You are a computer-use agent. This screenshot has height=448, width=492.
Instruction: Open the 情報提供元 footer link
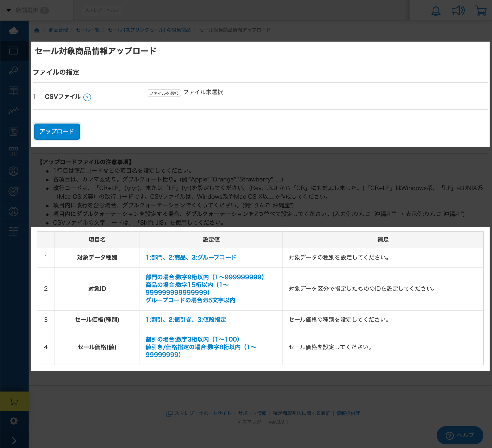click(348, 413)
